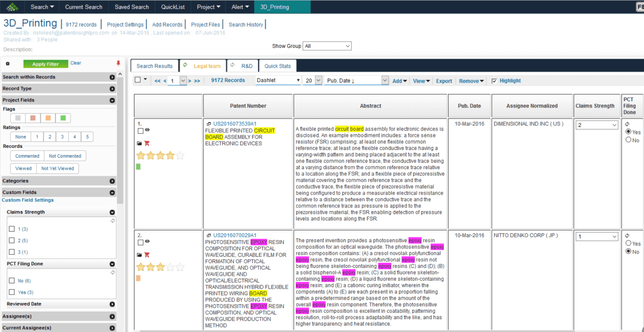The height and width of the screenshot is (332, 644).
Task: Open Project Settings link
Action: 125,25
